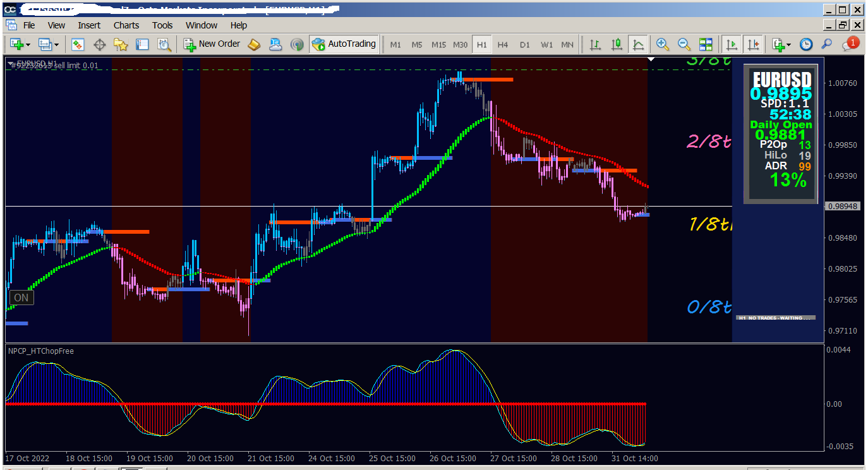This screenshot has height=470, width=868.
Task: Switch chart to candlesticks style
Action: point(617,44)
